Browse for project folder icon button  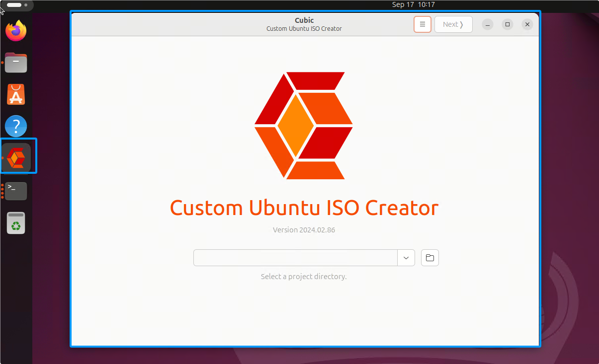430,258
